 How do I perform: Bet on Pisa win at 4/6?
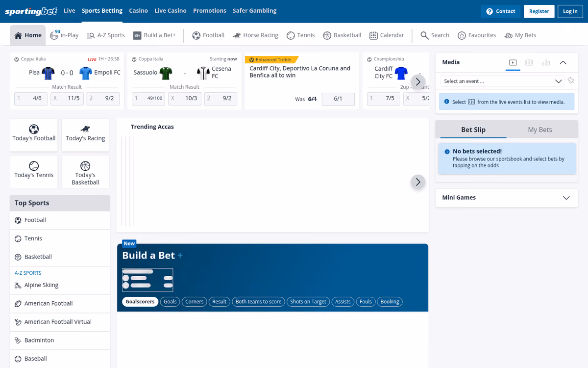point(31,99)
